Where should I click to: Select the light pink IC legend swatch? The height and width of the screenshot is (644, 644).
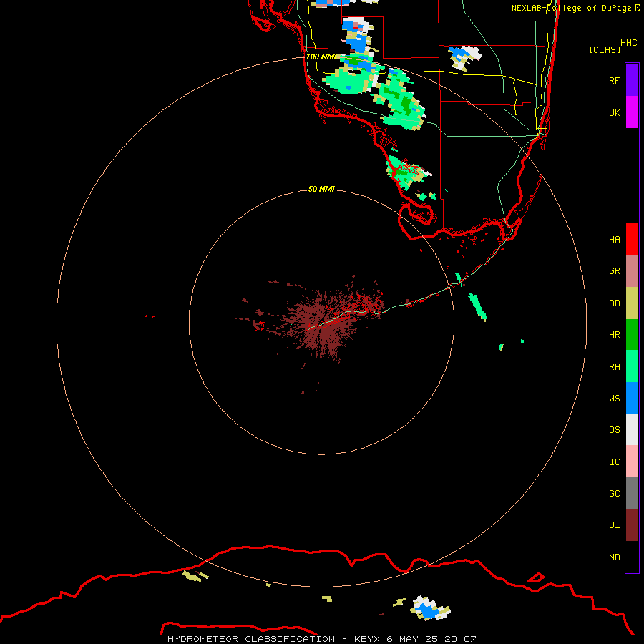(x=632, y=462)
